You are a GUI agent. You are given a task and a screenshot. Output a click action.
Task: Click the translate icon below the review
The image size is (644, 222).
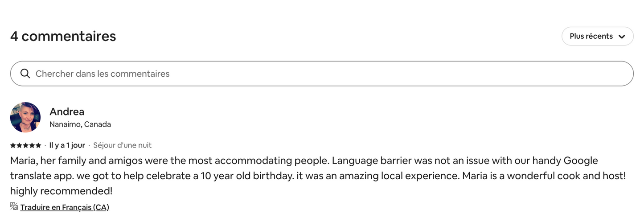pyautogui.click(x=14, y=206)
